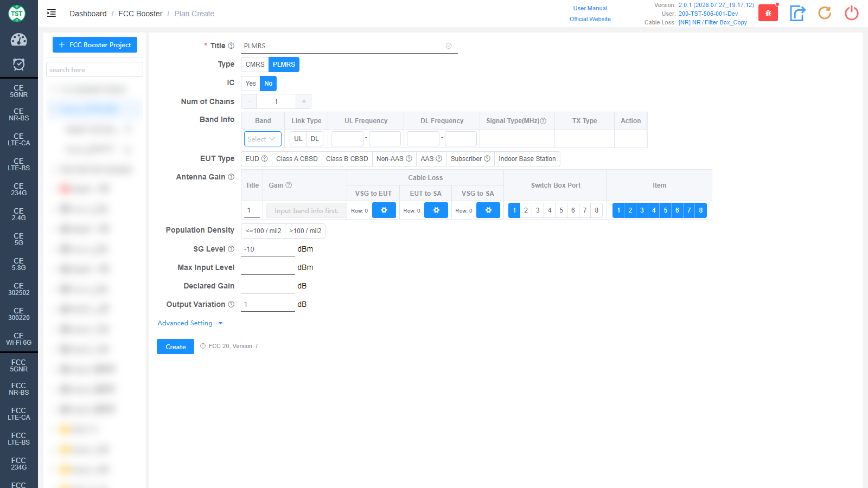This screenshot has width=868, height=488.
Task: Open CE LTE-CA sidebar menu
Action: 18,139
